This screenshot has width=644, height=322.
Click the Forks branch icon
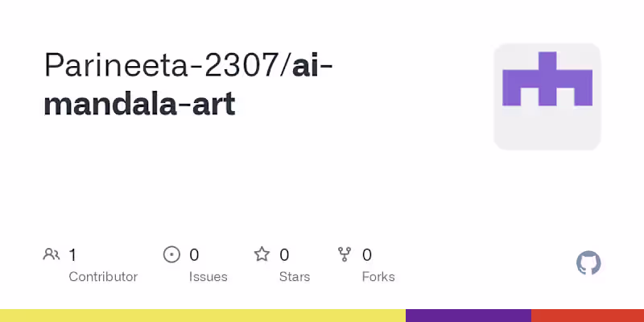pyautogui.click(x=345, y=255)
